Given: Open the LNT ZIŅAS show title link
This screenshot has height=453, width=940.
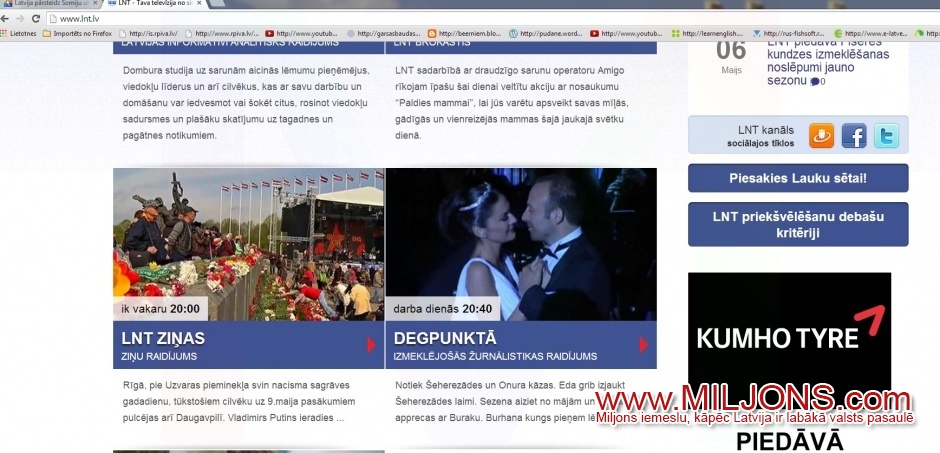Looking at the screenshot, I should [x=163, y=338].
